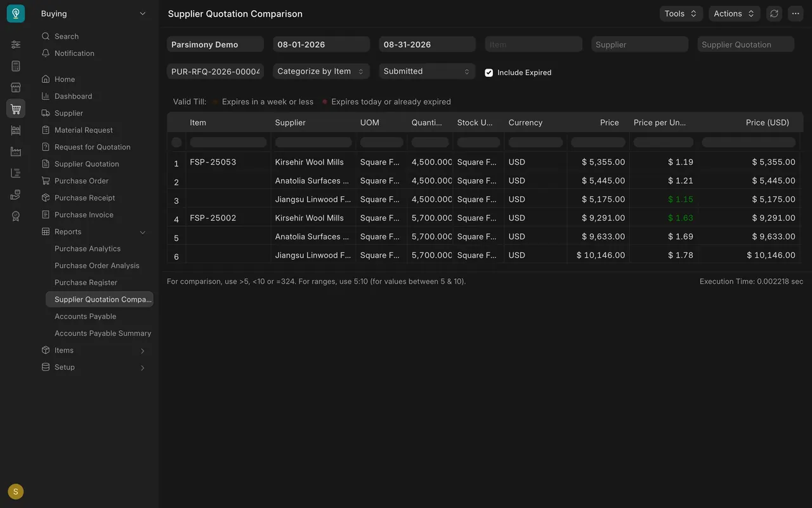Collapse the Reports section chevron
The image size is (812, 508).
pyautogui.click(x=143, y=232)
